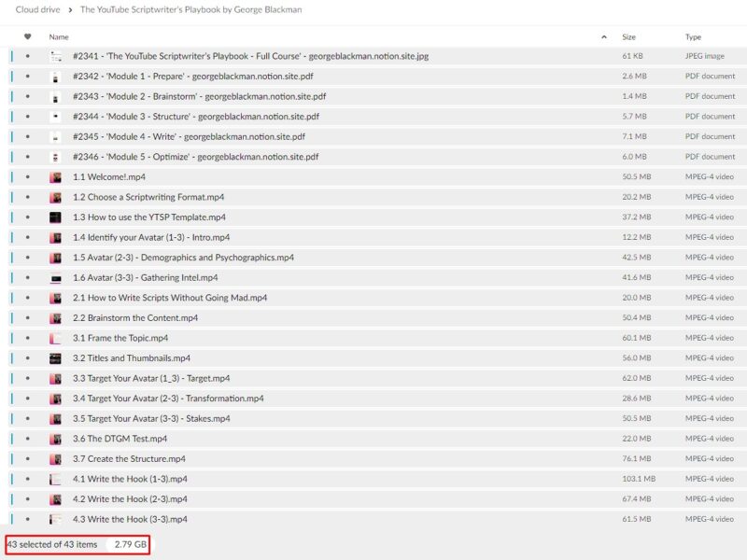Sort files by the Size column header
The width and height of the screenshot is (747, 560).
629,37
